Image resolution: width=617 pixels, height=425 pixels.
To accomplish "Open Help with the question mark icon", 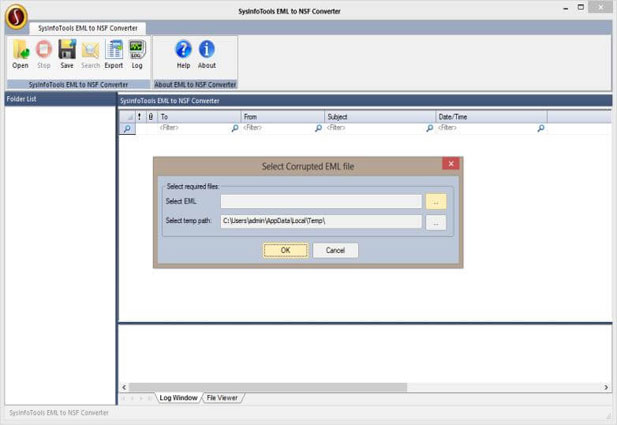I will pos(183,54).
